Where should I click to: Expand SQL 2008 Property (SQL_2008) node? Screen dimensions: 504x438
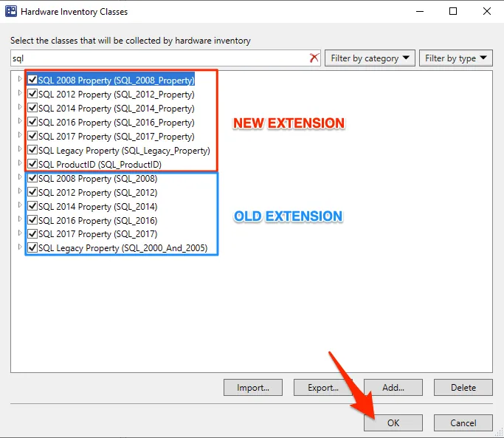pos(20,177)
